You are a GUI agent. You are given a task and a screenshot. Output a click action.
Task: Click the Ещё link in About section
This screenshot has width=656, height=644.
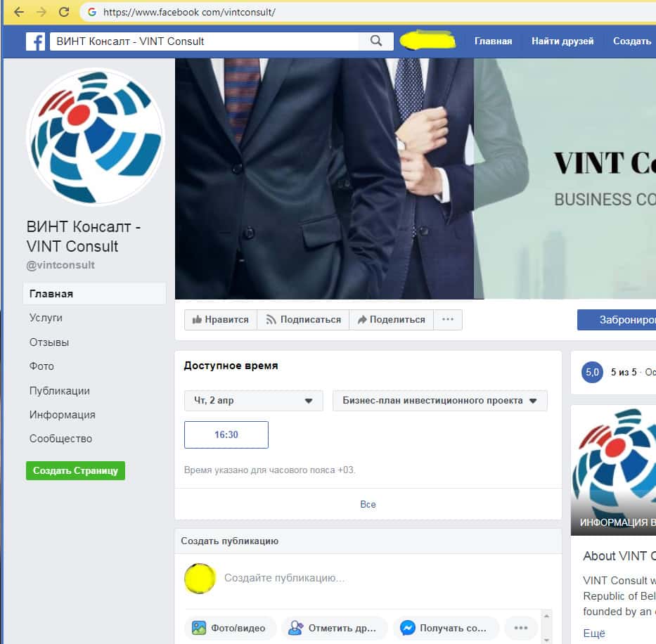[x=594, y=633]
